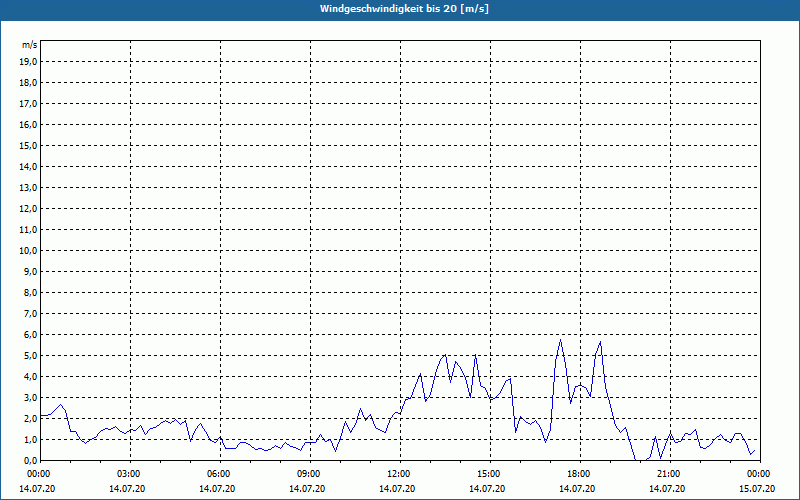Screen dimensions: 800x500
Task: Click the '2,0' y-axis label
Action: [30, 418]
